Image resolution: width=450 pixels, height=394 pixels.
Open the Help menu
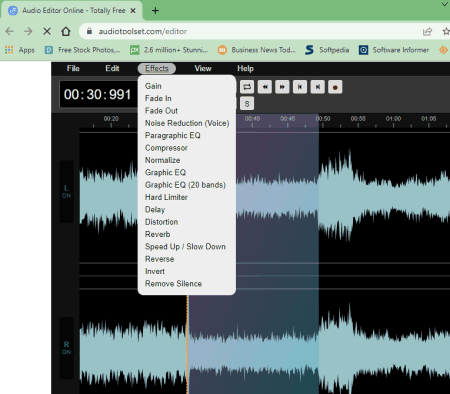coord(245,68)
